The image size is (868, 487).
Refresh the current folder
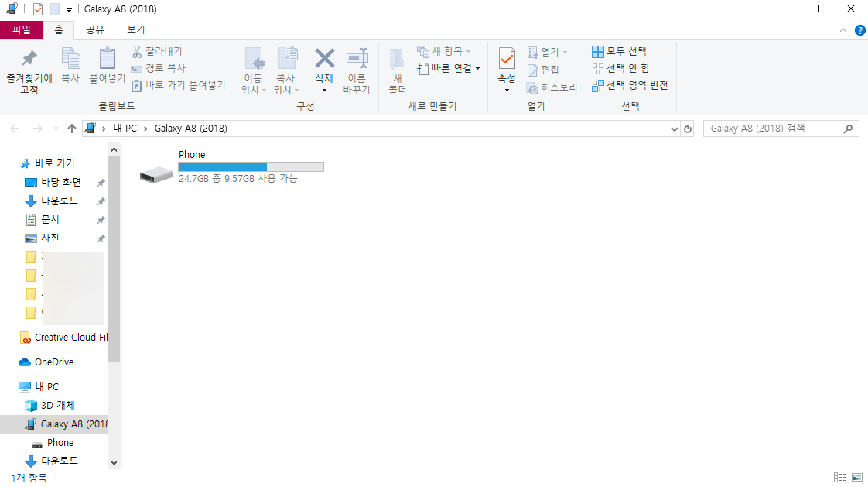click(688, 129)
